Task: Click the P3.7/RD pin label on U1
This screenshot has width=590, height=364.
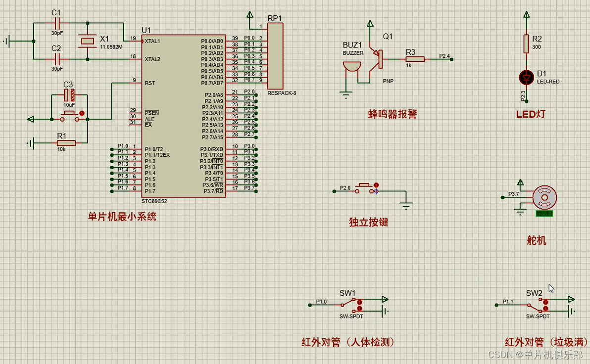Action: 213,191
